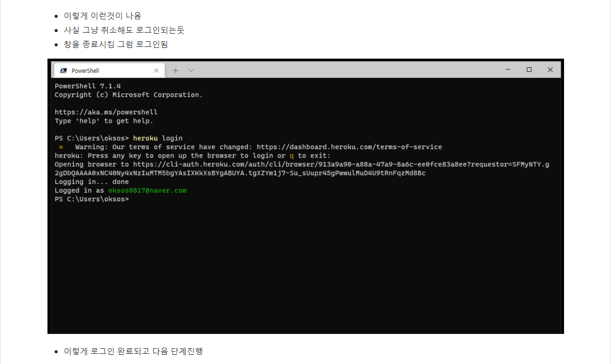
Task: Click the second auth URL line starting '2gDbQAAAA0x'
Action: [240, 173]
